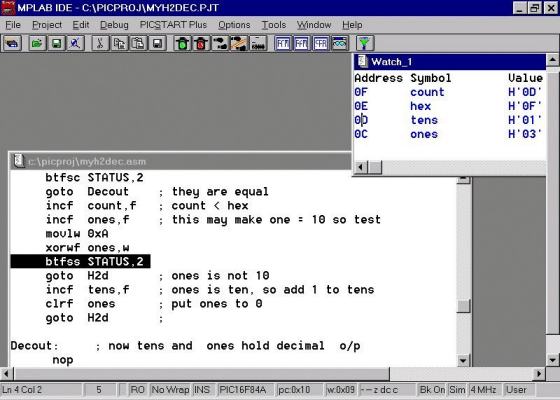Screen dimensions: 560x400
Task: Click the editor vertical scrollbar down arrow
Action: click(x=463, y=360)
